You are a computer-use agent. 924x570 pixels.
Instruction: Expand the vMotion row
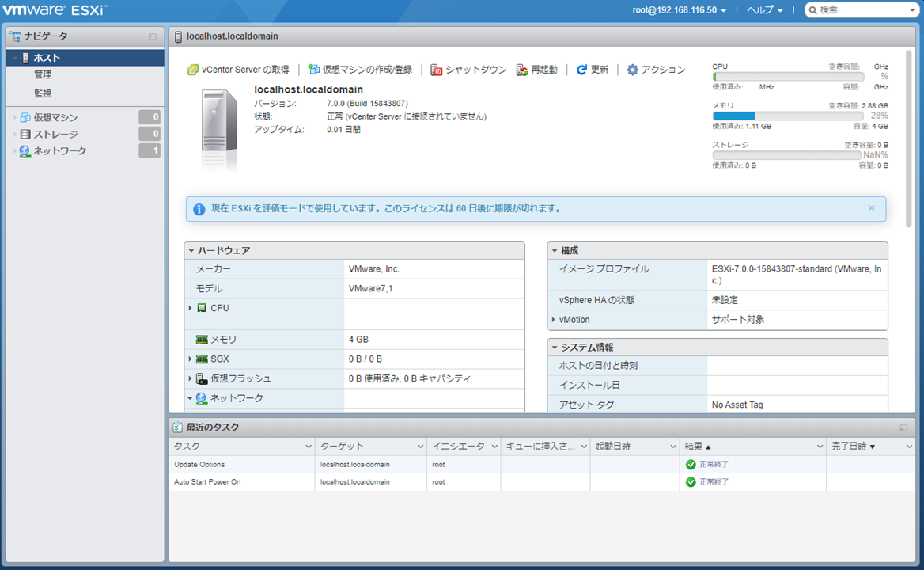tap(553, 320)
